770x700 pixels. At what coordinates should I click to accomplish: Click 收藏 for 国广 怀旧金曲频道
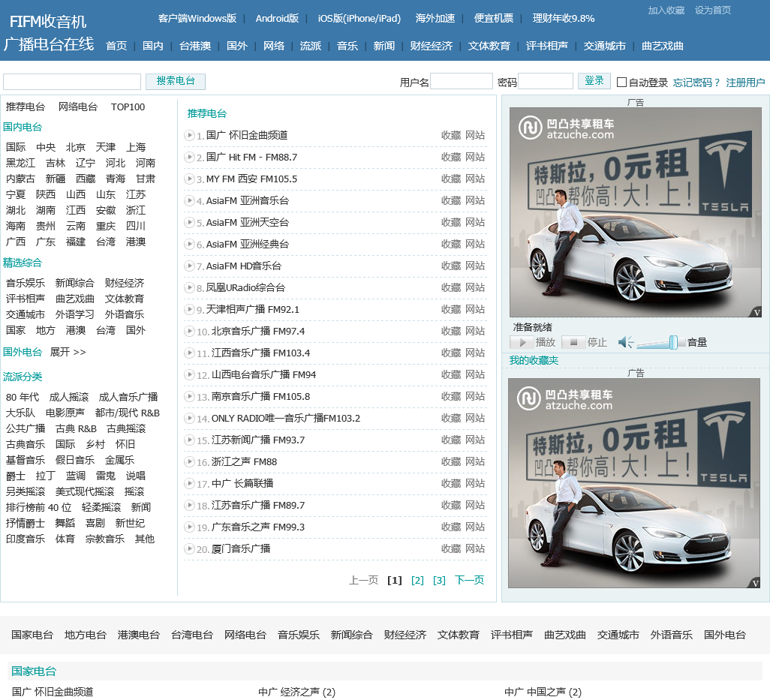(x=451, y=136)
